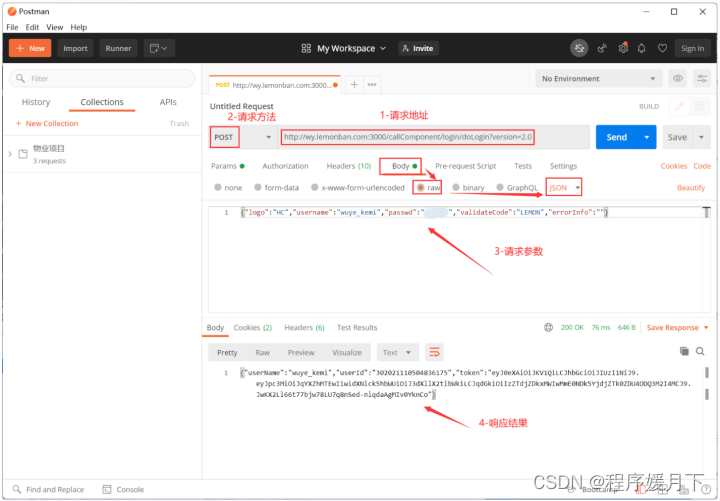This screenshot has width=720, height=501.
Task: Click Beautify to format the body
Action: click(691, 187)
